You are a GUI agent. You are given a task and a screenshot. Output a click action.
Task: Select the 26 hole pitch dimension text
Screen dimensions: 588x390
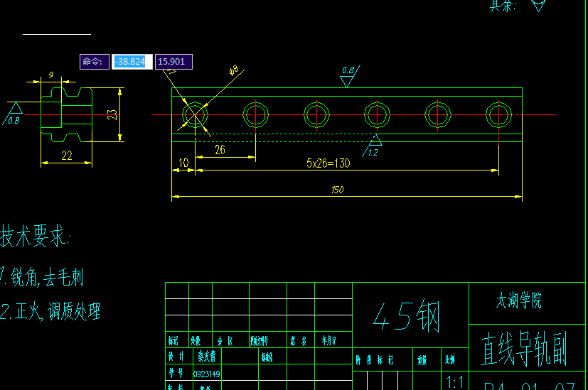(220, 150)
